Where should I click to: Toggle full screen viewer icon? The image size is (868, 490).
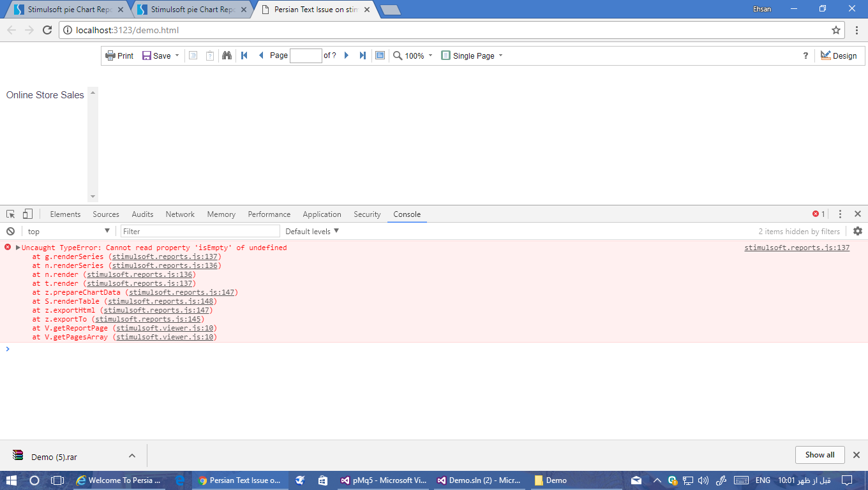coord(380,56)
